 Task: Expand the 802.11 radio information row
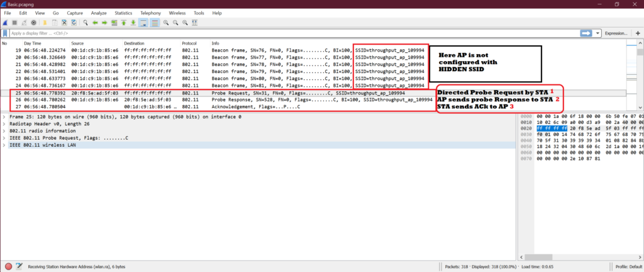4,131
